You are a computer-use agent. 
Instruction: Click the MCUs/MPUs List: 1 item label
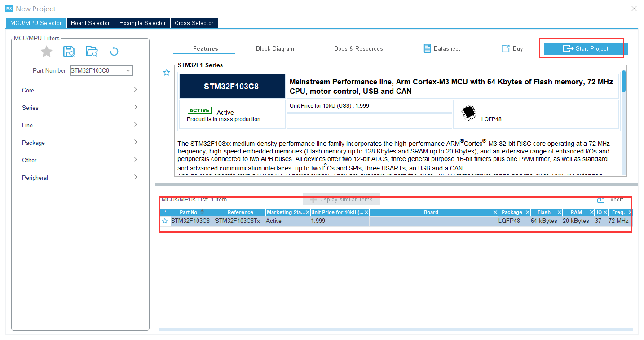click(x=194, y=200)
